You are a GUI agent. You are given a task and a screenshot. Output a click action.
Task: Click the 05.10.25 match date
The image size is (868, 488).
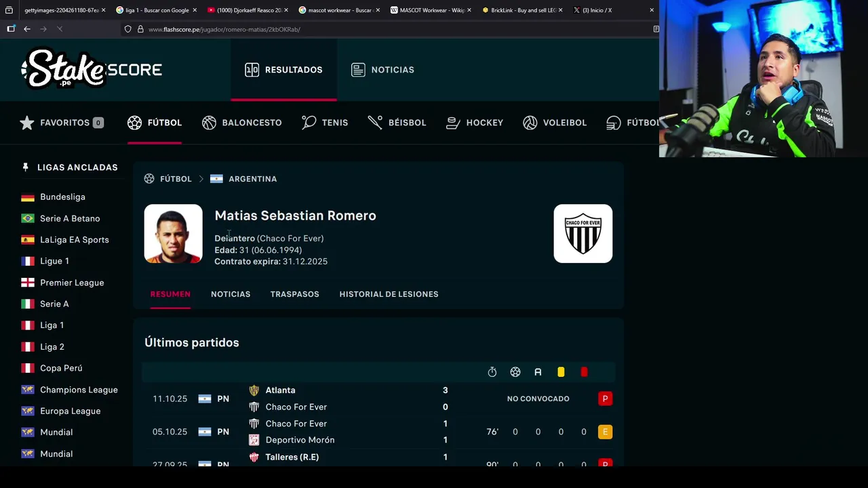pos(170,432)
